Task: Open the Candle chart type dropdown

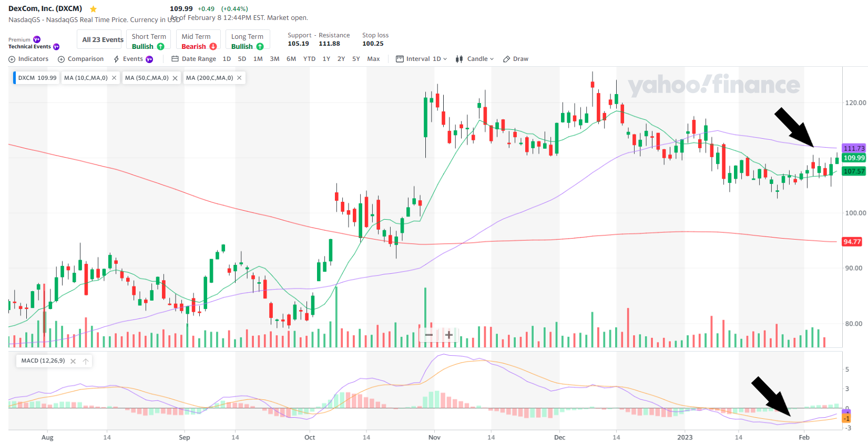Action: (x=475, y=59)
